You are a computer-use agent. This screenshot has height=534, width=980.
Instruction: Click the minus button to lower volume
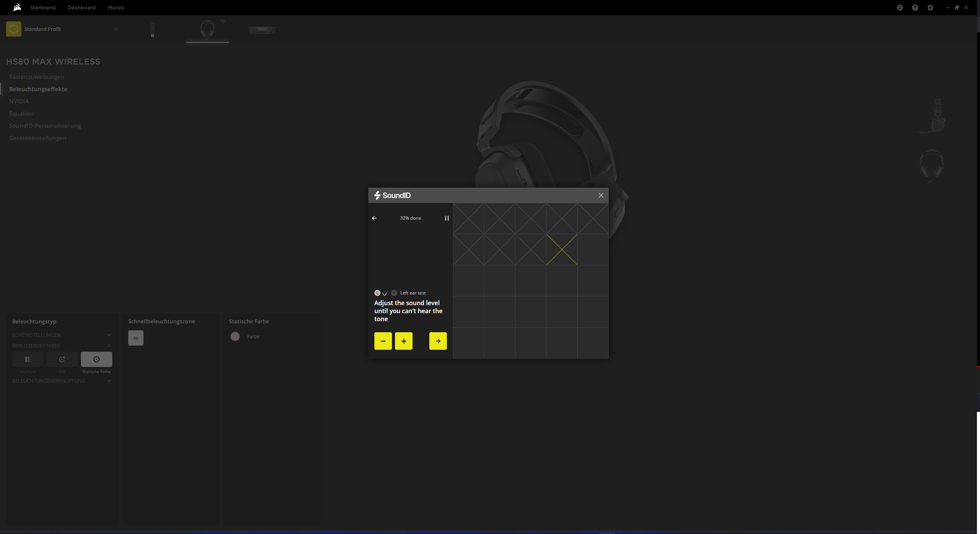click(x=383, y=341)
